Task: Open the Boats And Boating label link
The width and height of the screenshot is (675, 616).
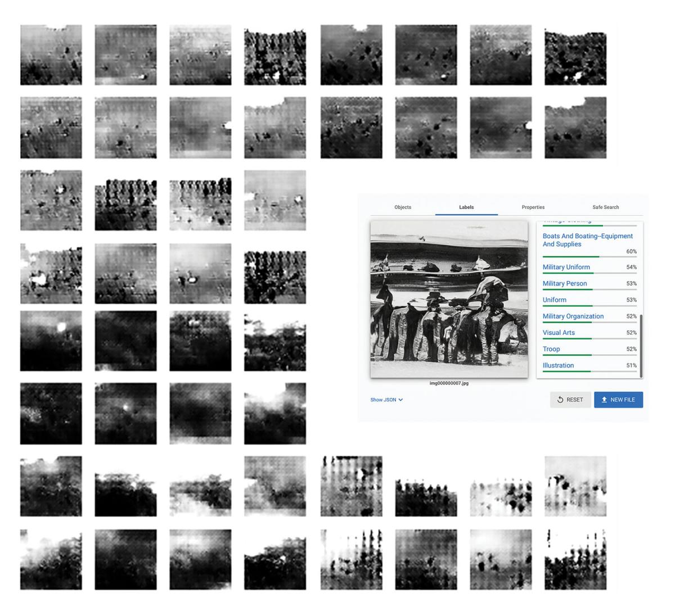Action: tap(587, 240)
